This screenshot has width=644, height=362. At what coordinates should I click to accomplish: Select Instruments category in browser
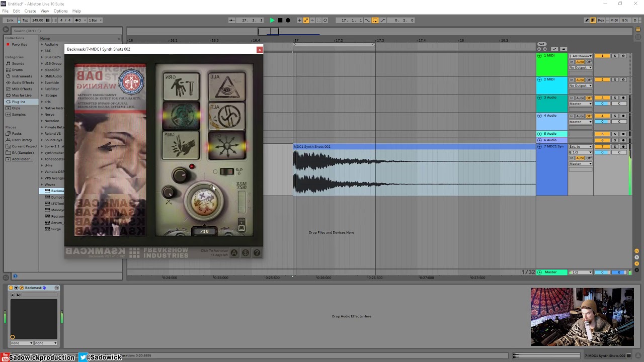[22, 76]
